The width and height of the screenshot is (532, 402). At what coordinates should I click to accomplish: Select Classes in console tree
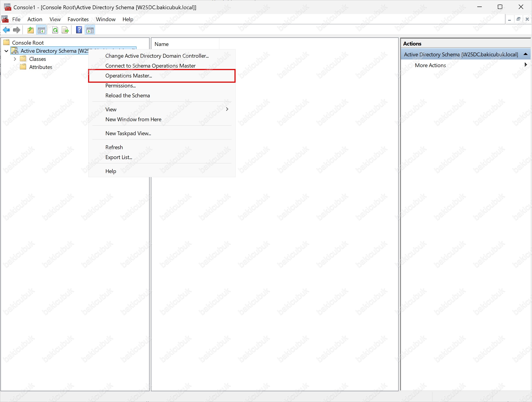pos(38,59)
